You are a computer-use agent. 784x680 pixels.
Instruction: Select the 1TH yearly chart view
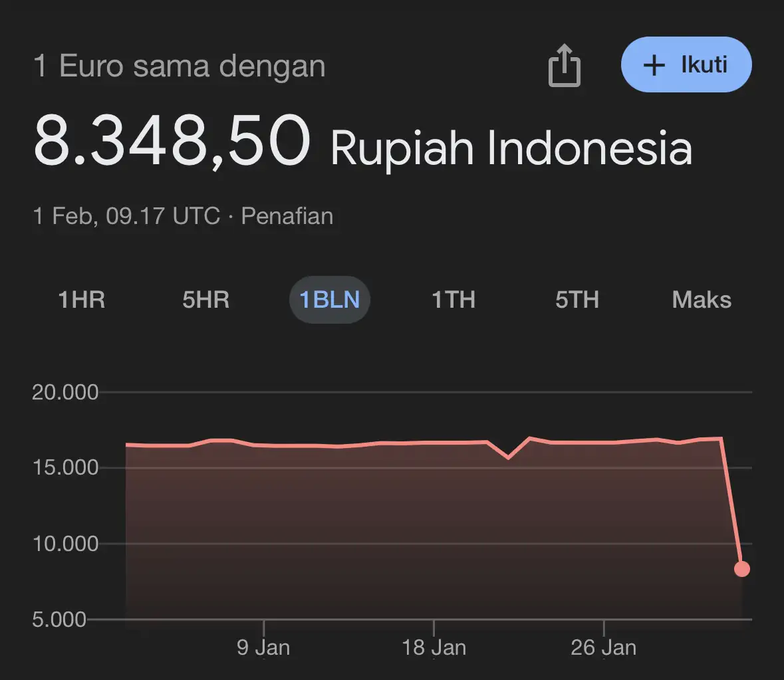coord(453,300)
